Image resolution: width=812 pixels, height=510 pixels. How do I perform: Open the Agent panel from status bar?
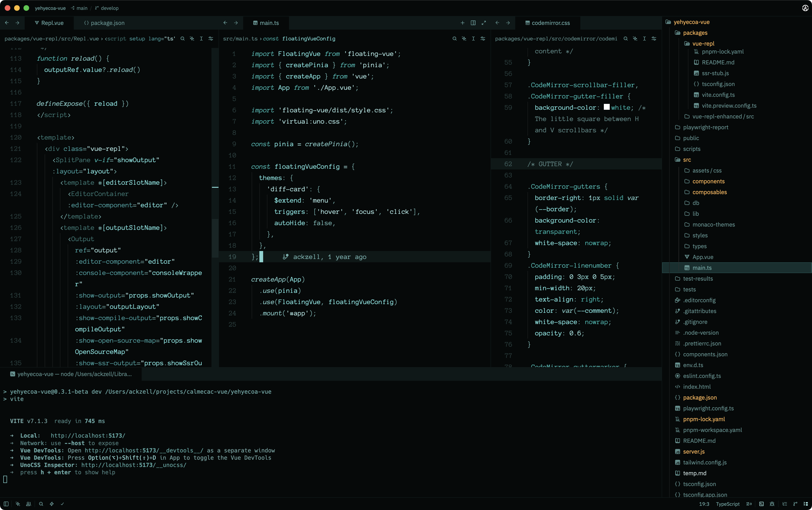click(x=18, y=504)
